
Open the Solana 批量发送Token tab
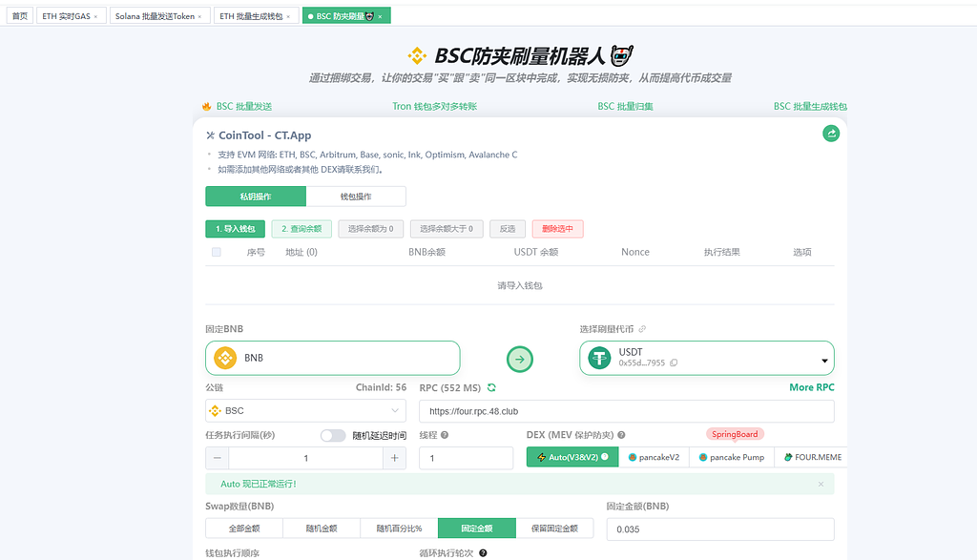pyautogui.click(x=155, y=17)
